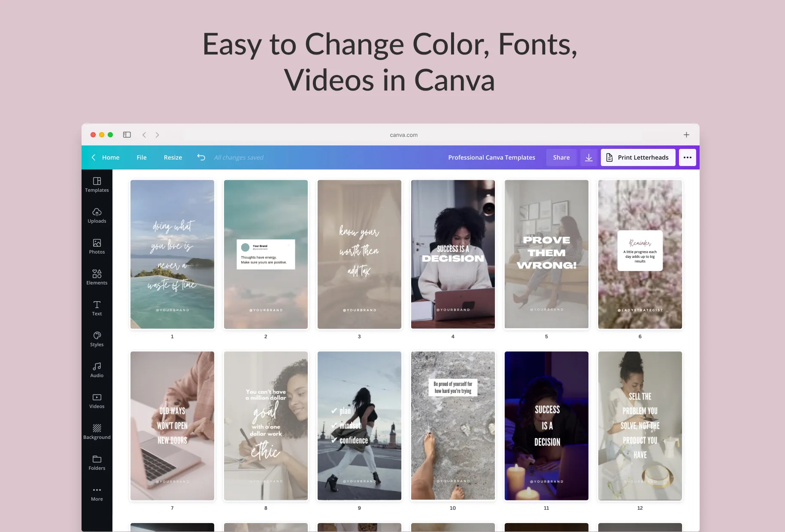This screenshot has width=785, height=532.
Task: Select page 5 'Prove them wrong' thumbnail
Action: point(546,254)
